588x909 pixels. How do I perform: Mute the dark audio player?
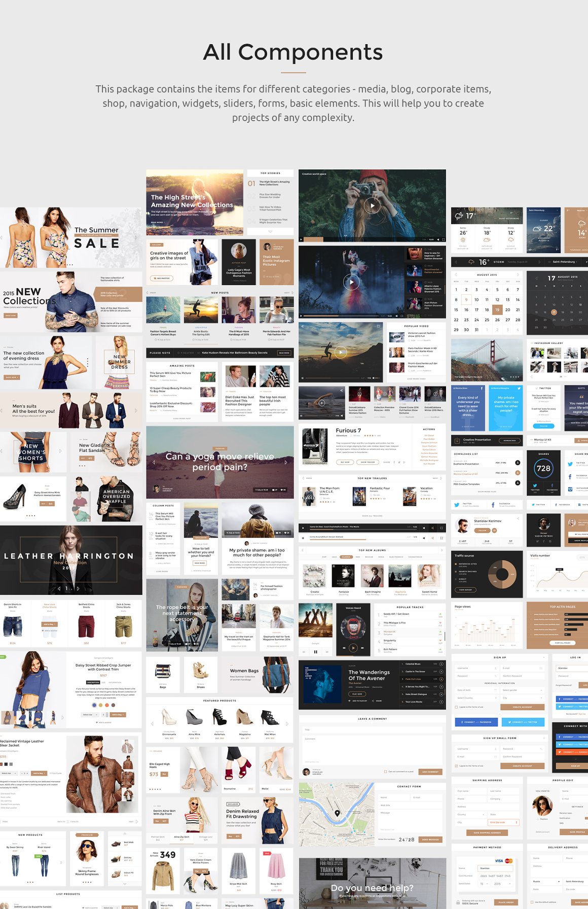tap(423, 528)
